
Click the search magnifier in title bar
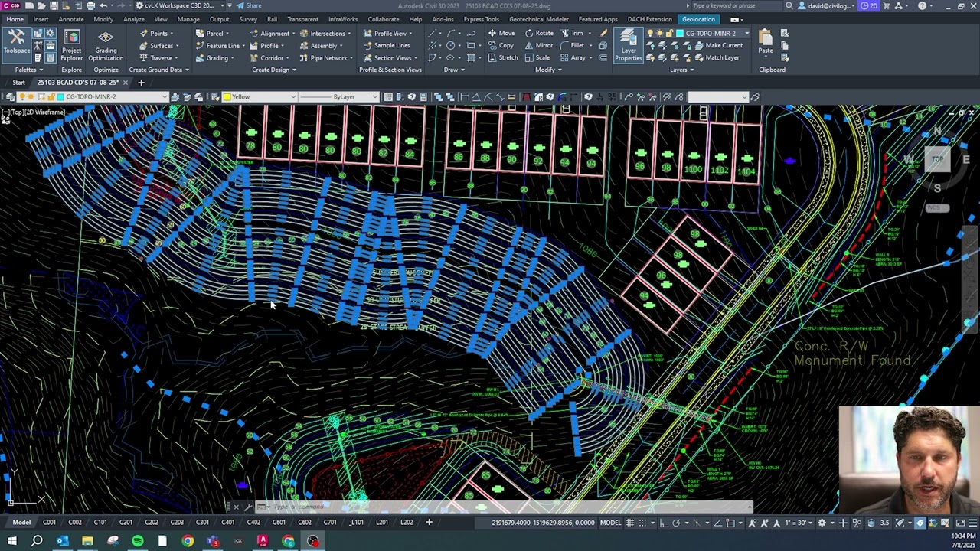[x=789, y=5]
